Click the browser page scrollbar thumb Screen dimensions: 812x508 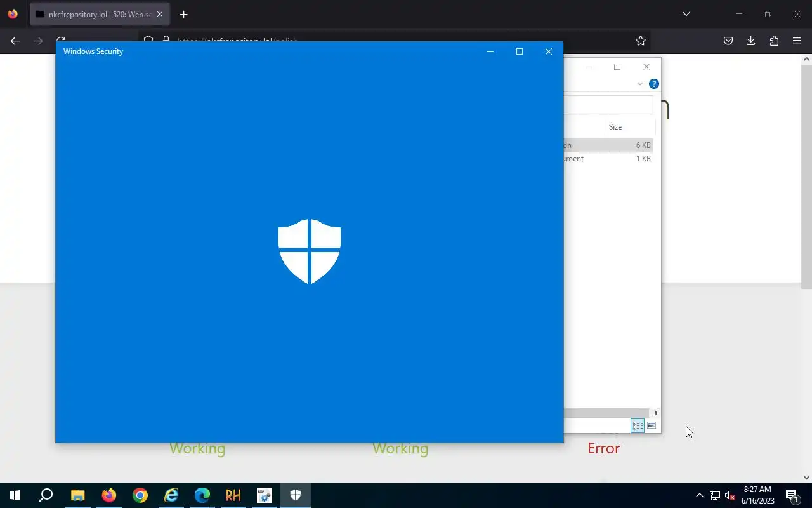click(x=806, y=176)
